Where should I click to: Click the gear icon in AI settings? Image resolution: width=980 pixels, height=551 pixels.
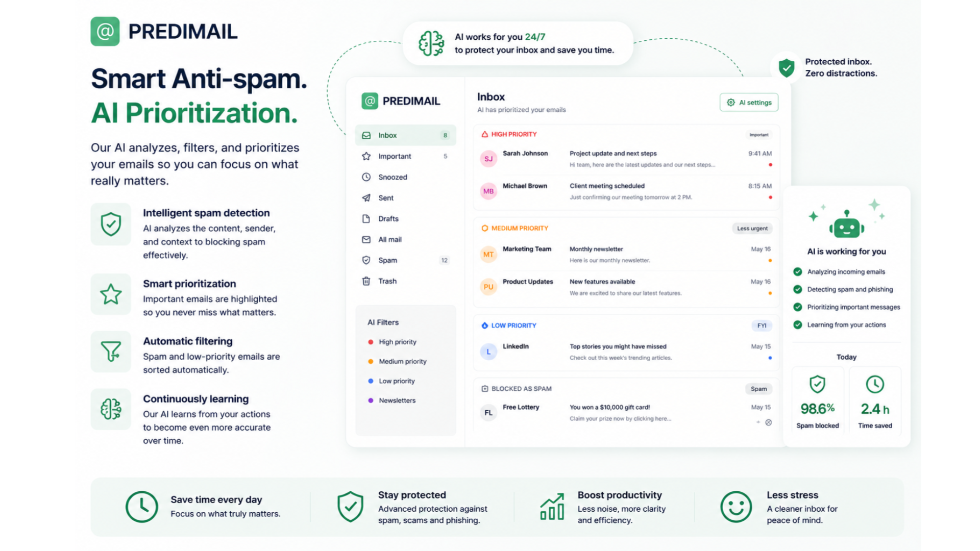pyautogui.click(x=731, y=103)
